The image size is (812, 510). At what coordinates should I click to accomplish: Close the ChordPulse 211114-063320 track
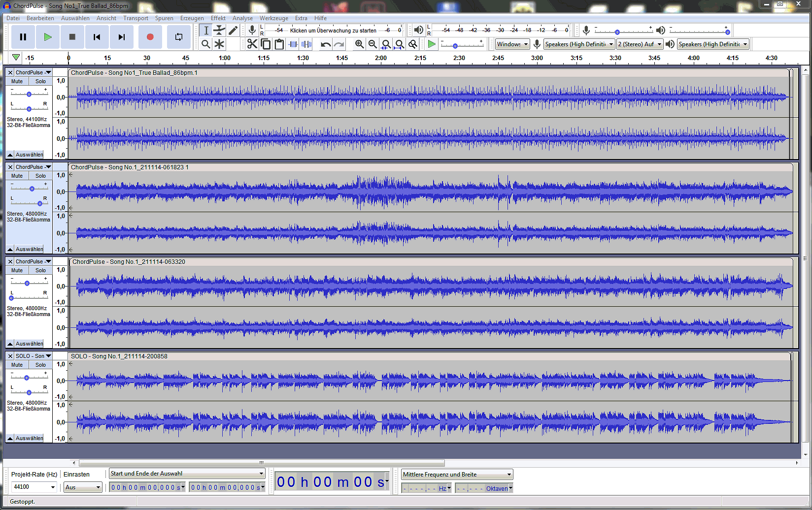(10, 261)
